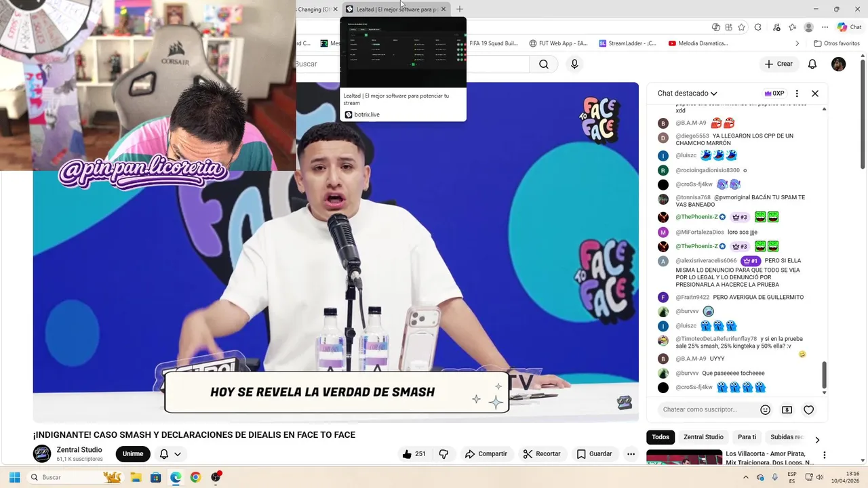The image size is (868, 488).
Task: Click the YouTube search magnifier button
Action: 544,64
